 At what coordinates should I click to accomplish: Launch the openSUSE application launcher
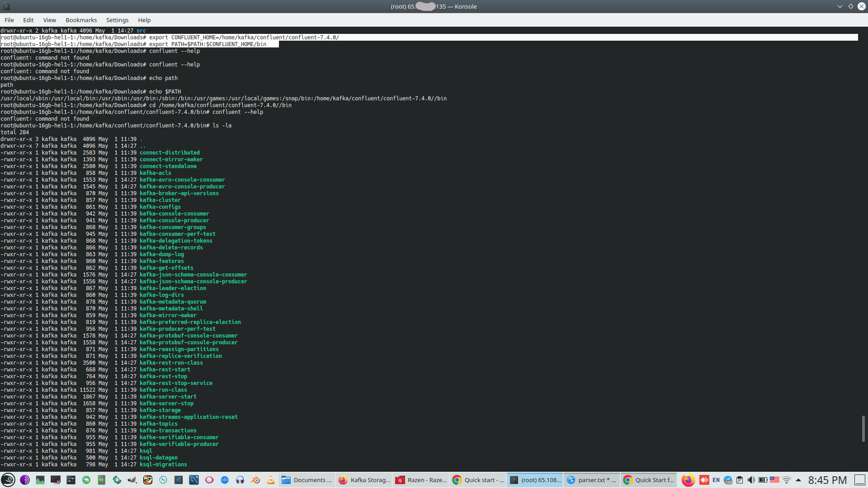[8, 480]
